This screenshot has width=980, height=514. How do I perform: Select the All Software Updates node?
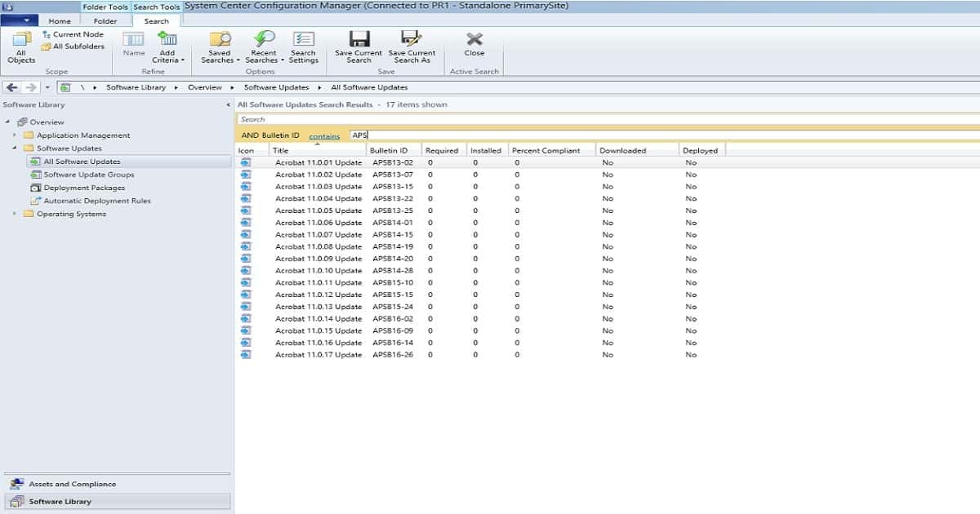tap(82, 162)
